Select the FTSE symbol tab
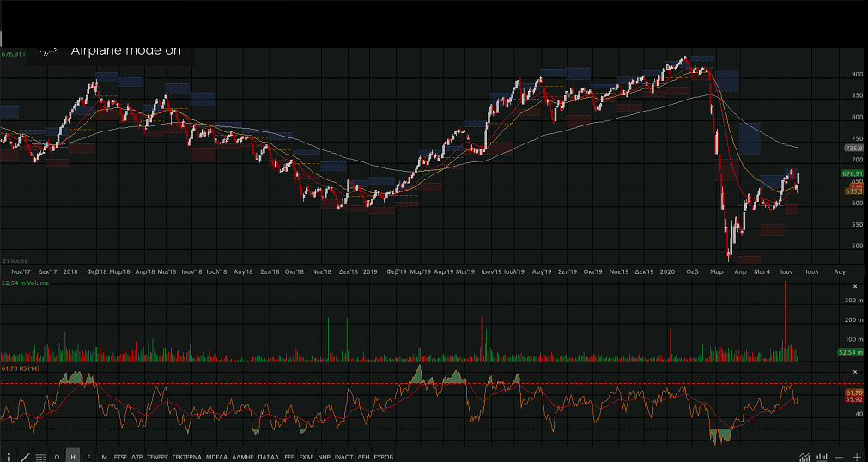This screenshot has height=462, width=868. coord(120,456)
